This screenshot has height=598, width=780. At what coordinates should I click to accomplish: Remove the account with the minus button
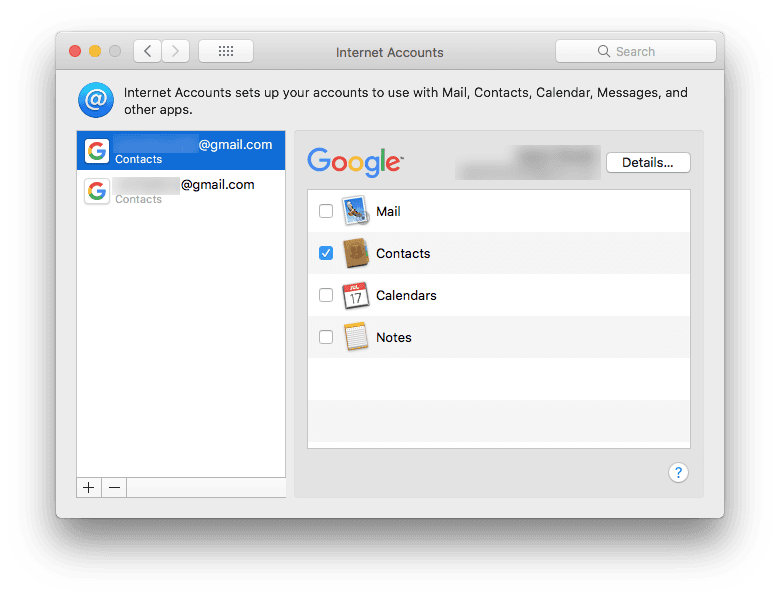pyautogui.click(x=114, y=488)
